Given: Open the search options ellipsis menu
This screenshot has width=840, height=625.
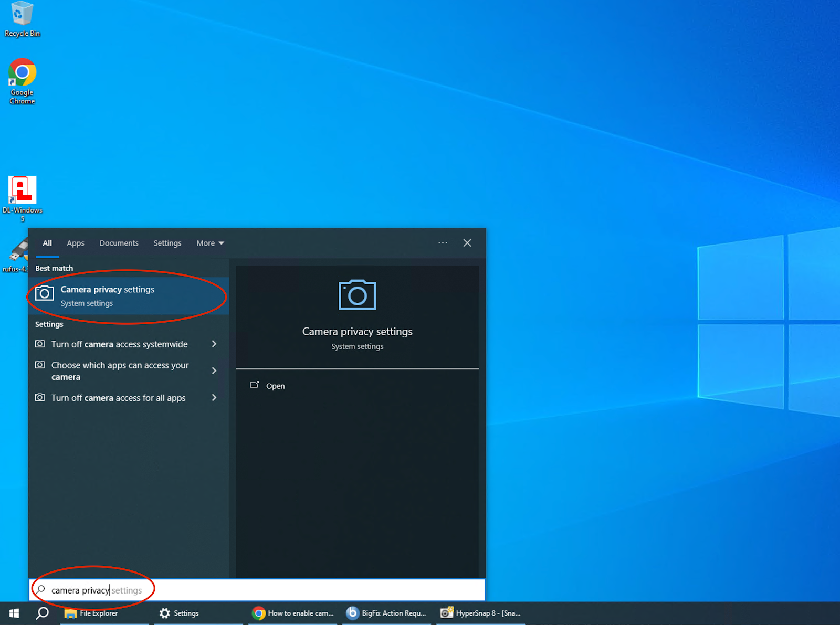Looking at the screenshot, I should (x=443, y=243).
